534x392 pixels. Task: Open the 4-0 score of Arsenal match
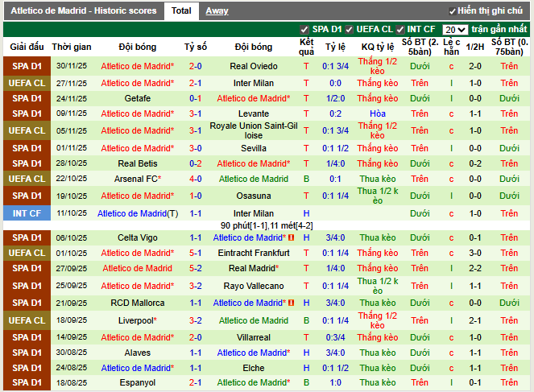(196, 179)
